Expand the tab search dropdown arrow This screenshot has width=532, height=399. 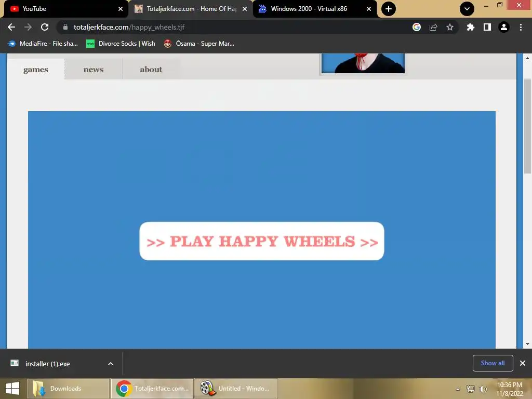467,9
